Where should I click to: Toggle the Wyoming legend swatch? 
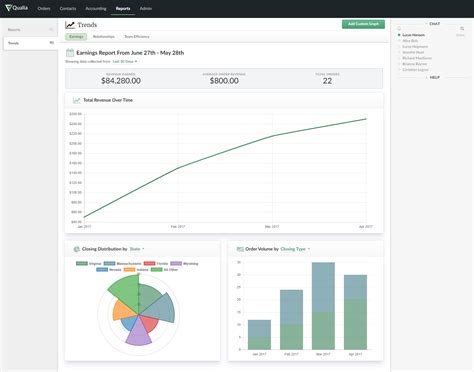[176, 263]
